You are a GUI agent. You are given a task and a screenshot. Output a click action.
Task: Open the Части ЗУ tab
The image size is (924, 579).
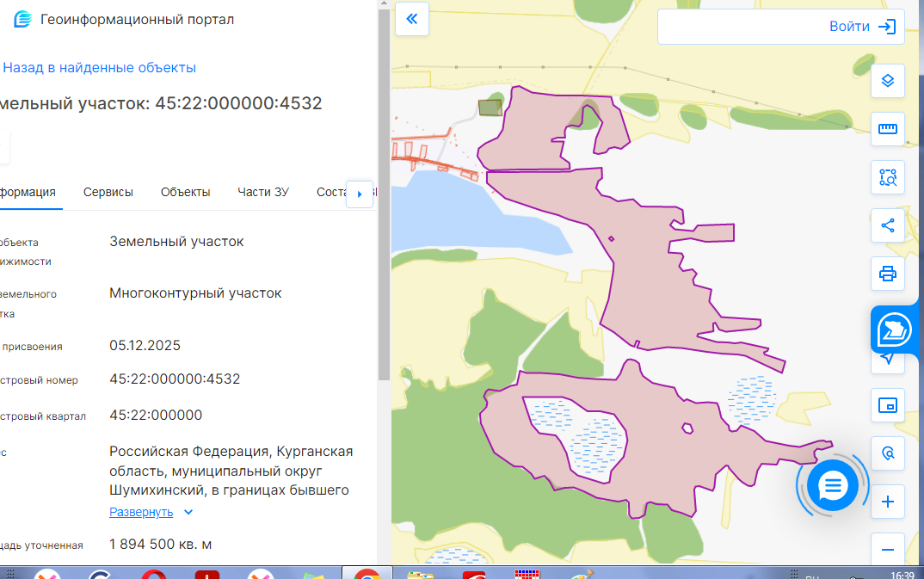(262, 192)
